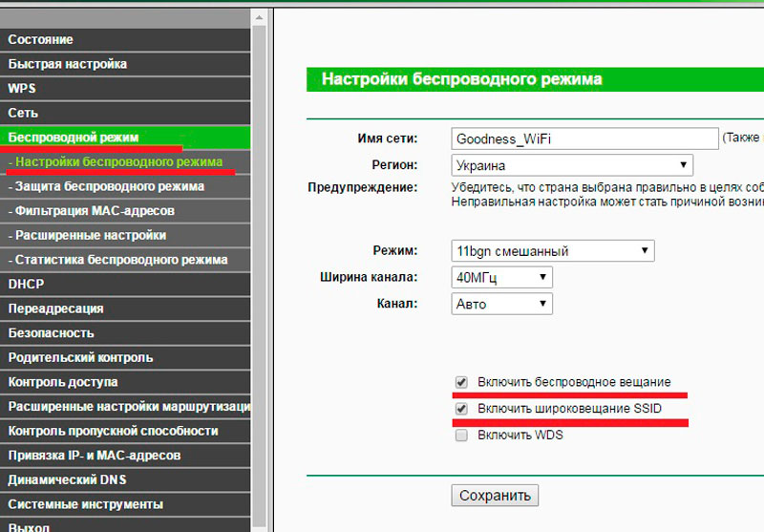The image size is (764, 532).
Task: Open the DHCP menu section
Action: pyautogui.click(x=125, y=284)
